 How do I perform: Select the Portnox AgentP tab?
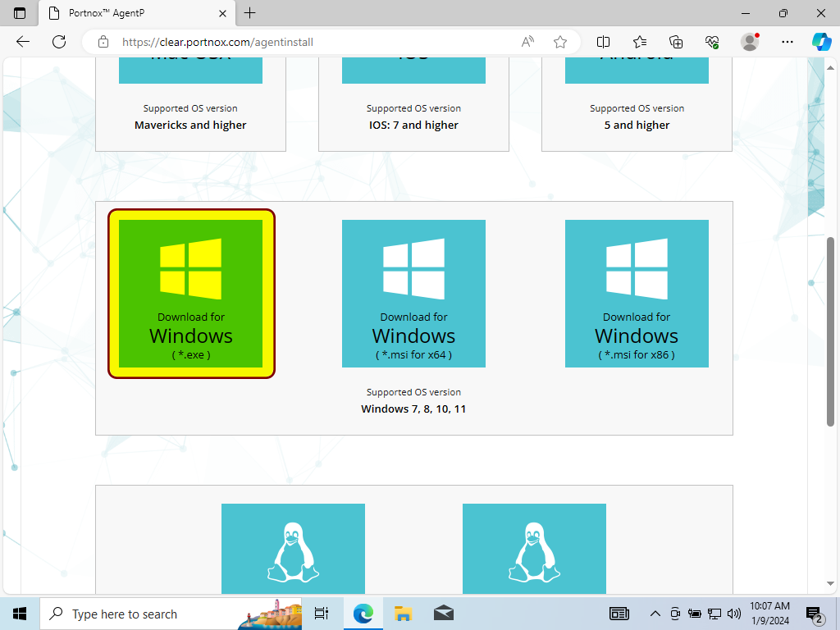[138, 13]
